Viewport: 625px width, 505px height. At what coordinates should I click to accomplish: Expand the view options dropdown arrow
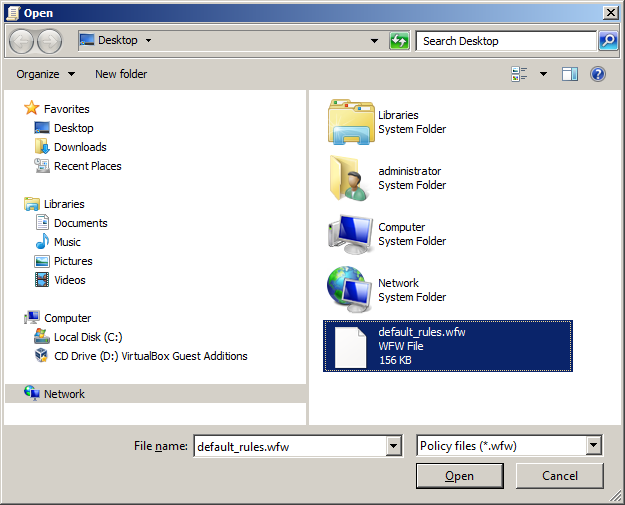[x=544, y=74]
